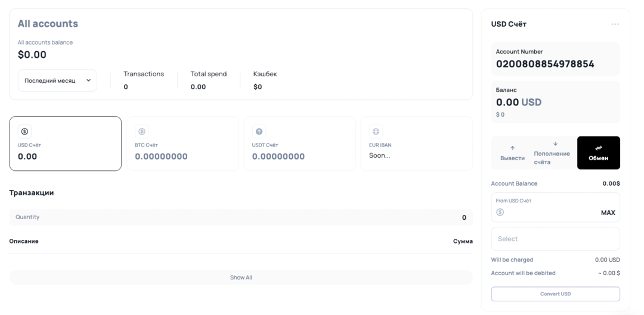Click the Описание column header
Viewport: 644px width, 315px height.
tap(24, 241)
